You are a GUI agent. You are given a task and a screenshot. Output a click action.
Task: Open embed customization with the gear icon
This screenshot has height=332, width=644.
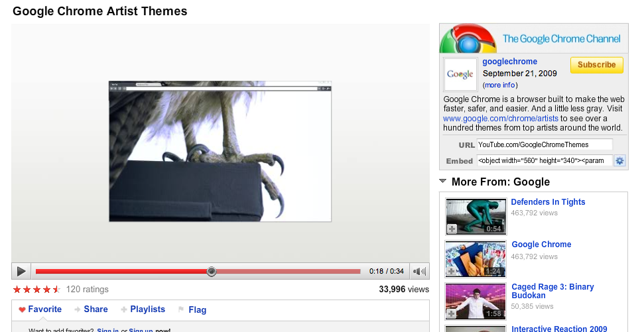click(x=619, y=161)
